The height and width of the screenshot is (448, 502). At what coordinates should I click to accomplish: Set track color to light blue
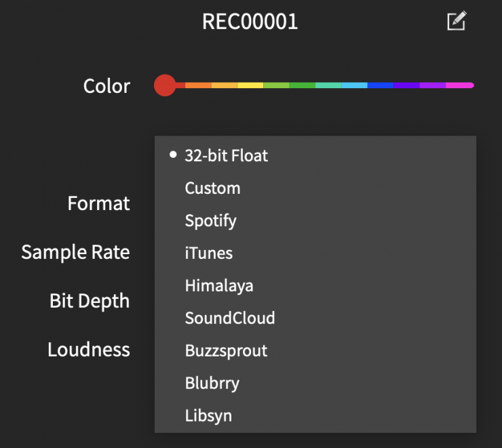pyautogui.click(x=354, y=86)
